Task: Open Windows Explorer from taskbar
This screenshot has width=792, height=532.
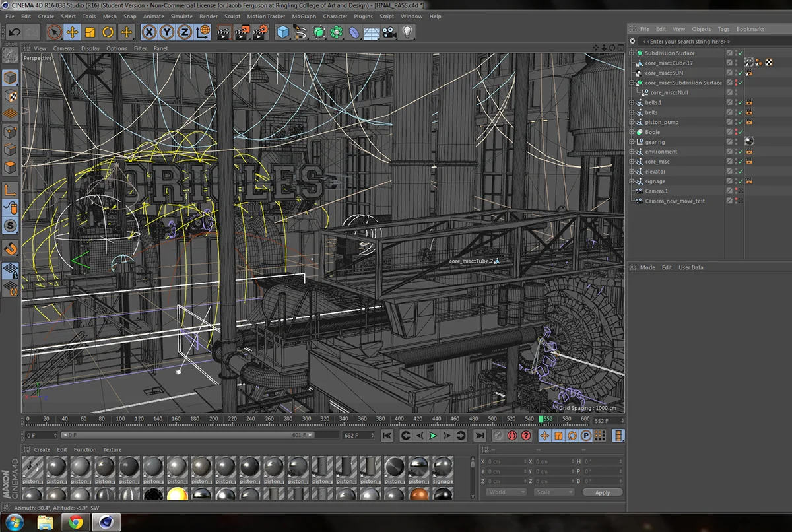Action: tap(46, 522)
